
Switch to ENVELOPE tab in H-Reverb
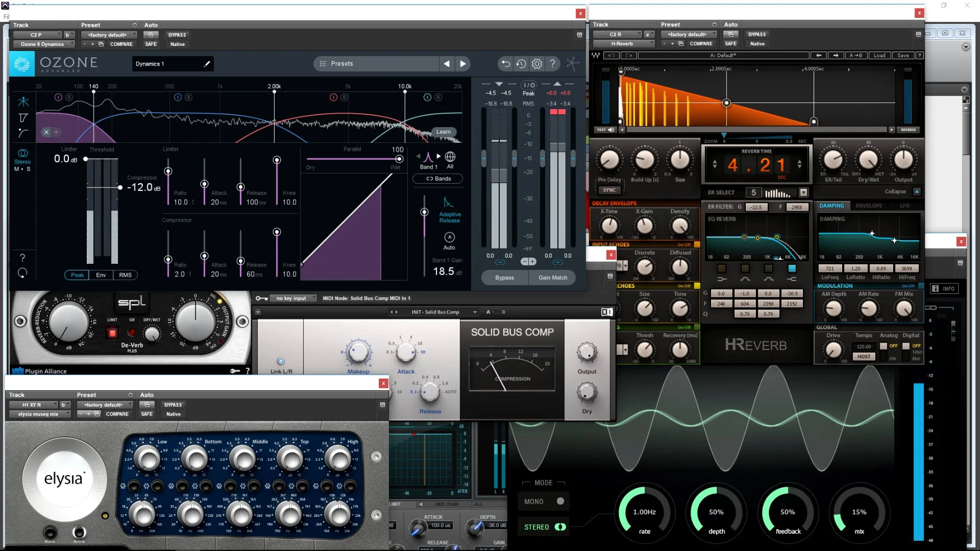point(868,206)
